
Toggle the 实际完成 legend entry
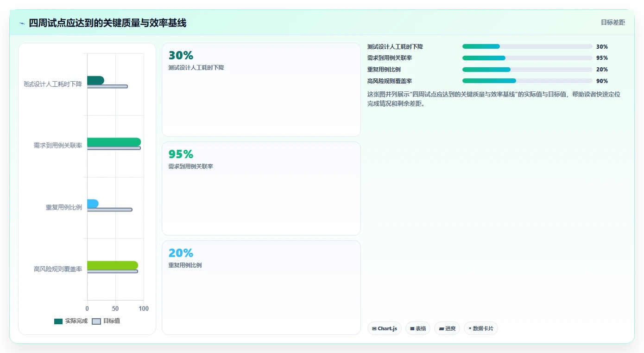click(70, 321)
